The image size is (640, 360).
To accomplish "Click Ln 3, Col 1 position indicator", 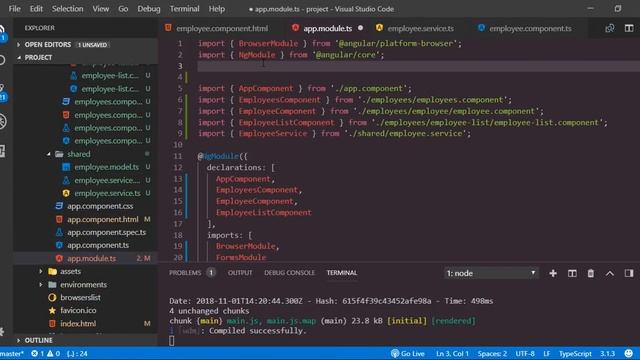I will [452, 353].
